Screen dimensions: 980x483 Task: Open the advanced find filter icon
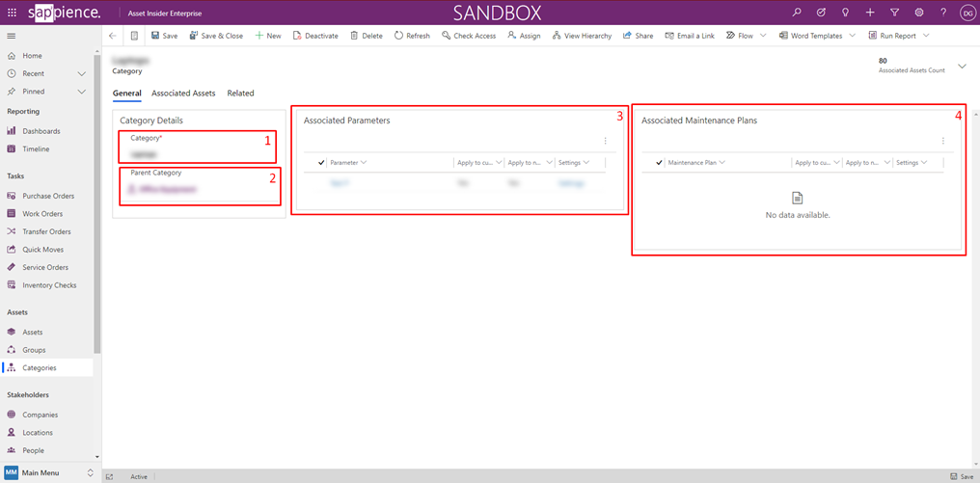pos(894,13)
